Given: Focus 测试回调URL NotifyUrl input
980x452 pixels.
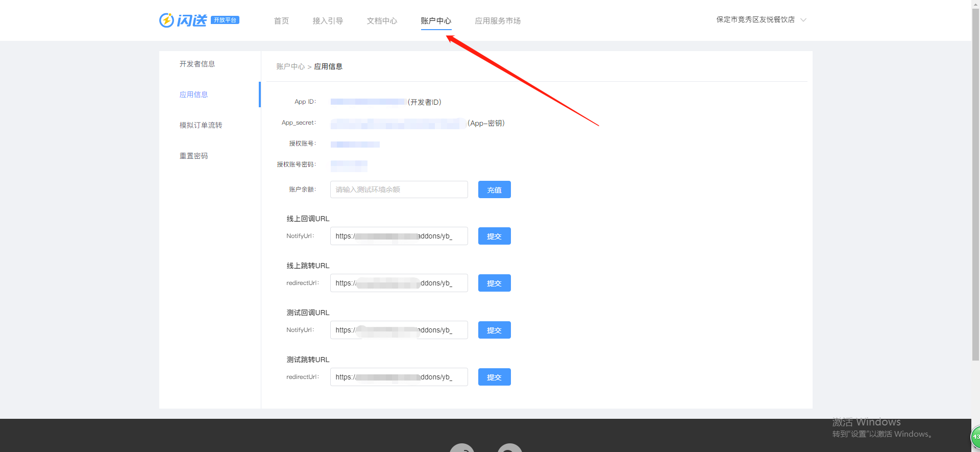Looking at the screenshot, I should click(x=399, y=330).
